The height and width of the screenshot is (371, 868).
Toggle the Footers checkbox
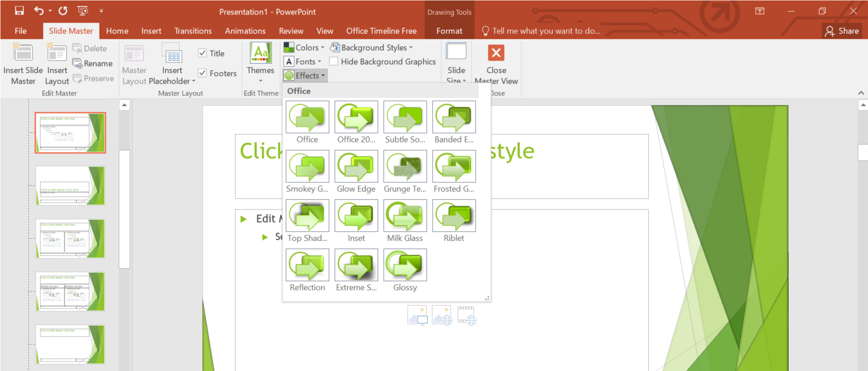(x=202, y=73)
